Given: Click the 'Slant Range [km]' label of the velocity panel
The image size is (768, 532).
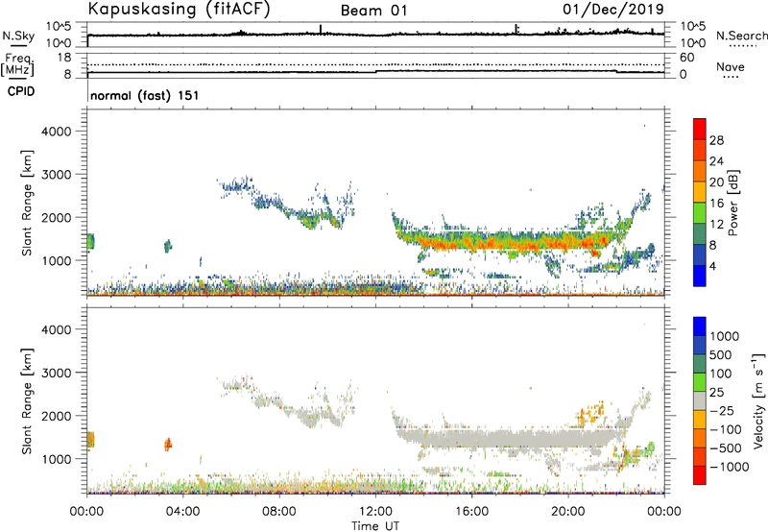Looking at the screenshot, I should click(x=27, y=401).
